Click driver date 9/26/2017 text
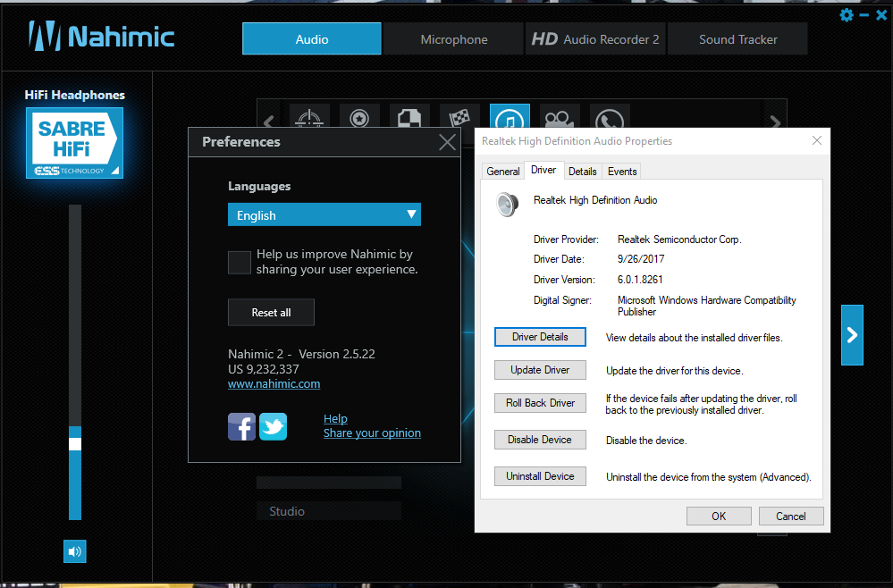 [x=641, y=259]
